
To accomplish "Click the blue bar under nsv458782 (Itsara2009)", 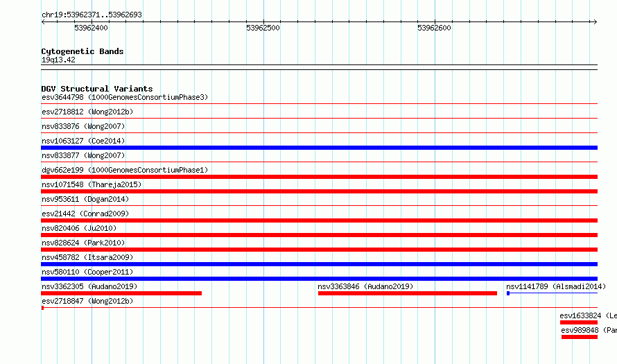I will tap(319, 264).
